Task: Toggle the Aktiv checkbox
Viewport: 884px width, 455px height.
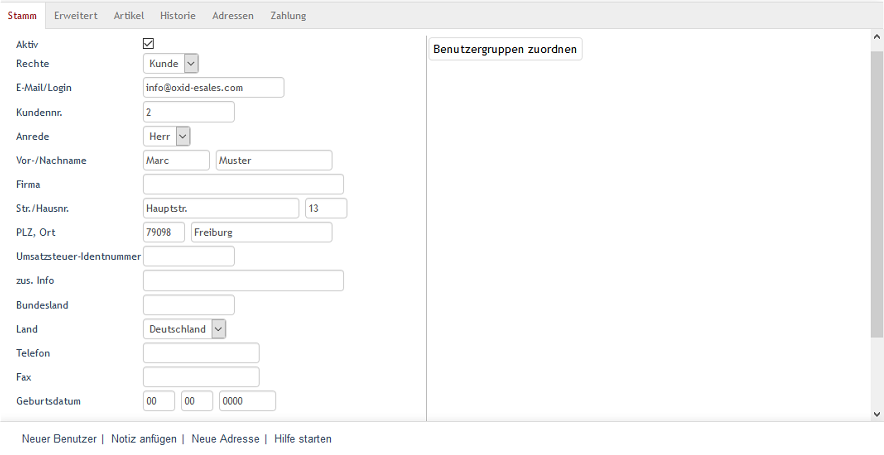Action: [148, 44]
